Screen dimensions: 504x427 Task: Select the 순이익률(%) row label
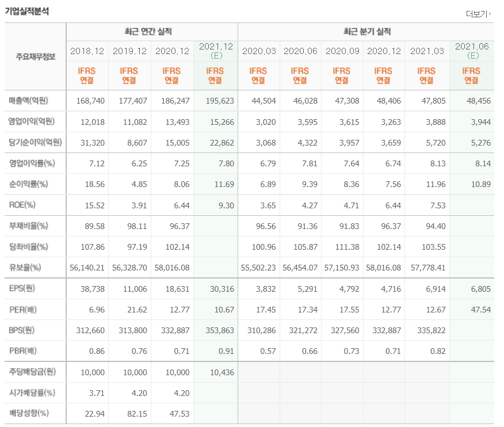[x=28, y=184]
